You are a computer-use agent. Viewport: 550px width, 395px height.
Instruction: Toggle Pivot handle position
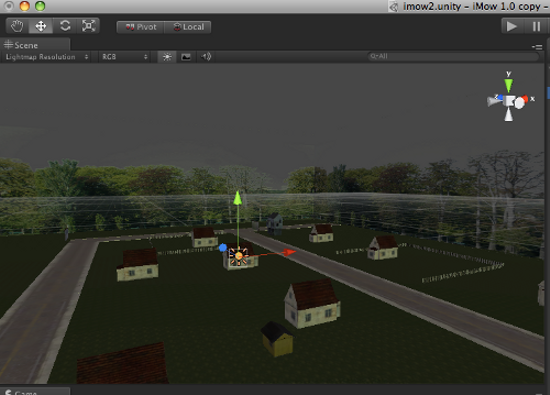(x=141, y=27)
